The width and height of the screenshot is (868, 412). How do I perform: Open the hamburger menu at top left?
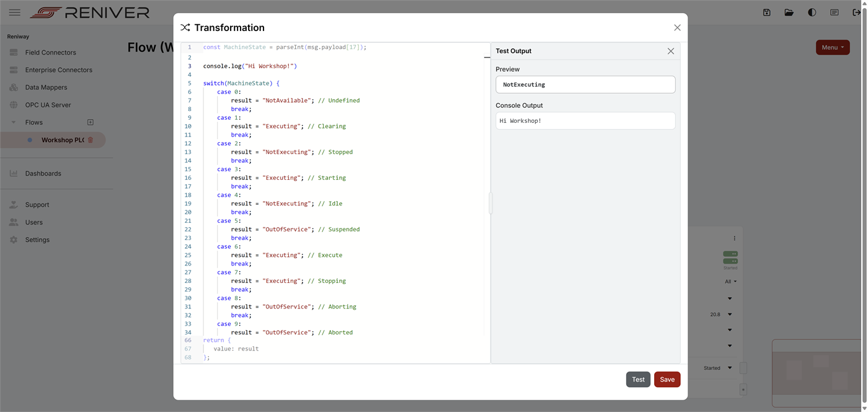tap(14, 12)
